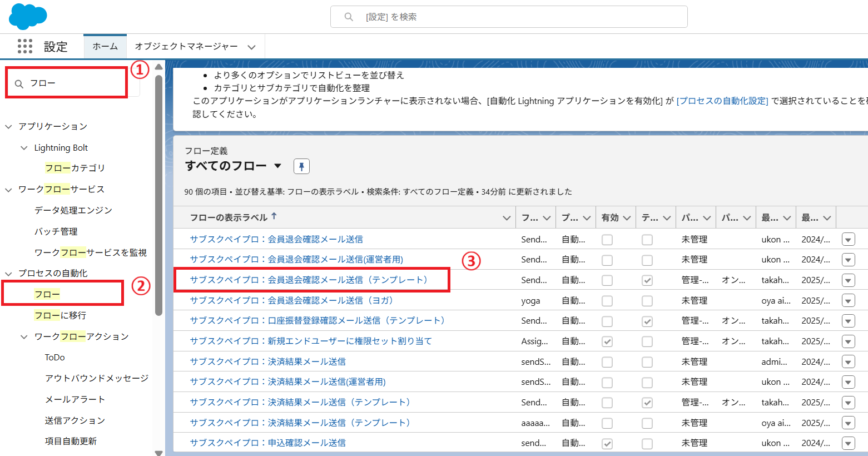
Task: Open row action menu for first flow row
Action: click(848, 240)
